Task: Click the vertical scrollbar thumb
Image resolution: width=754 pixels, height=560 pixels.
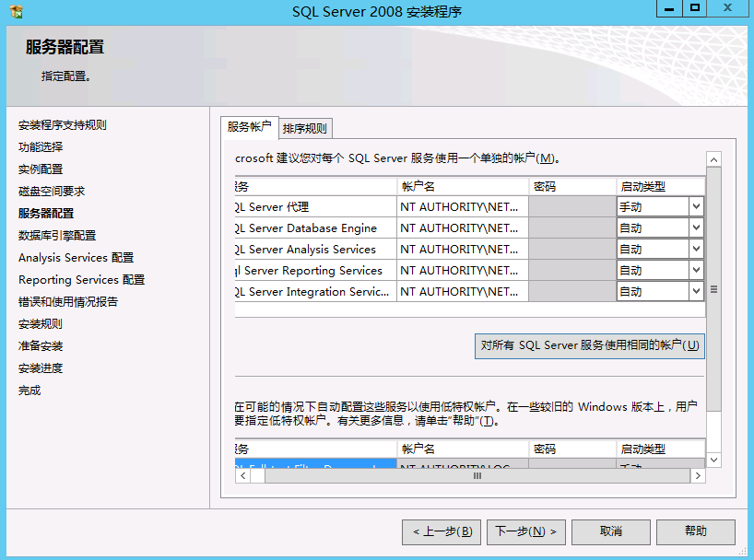Action: pos(713,289)
